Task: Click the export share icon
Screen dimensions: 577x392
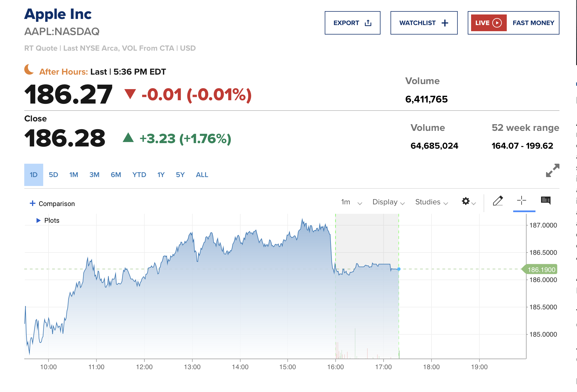Action: tap(368, 23)
